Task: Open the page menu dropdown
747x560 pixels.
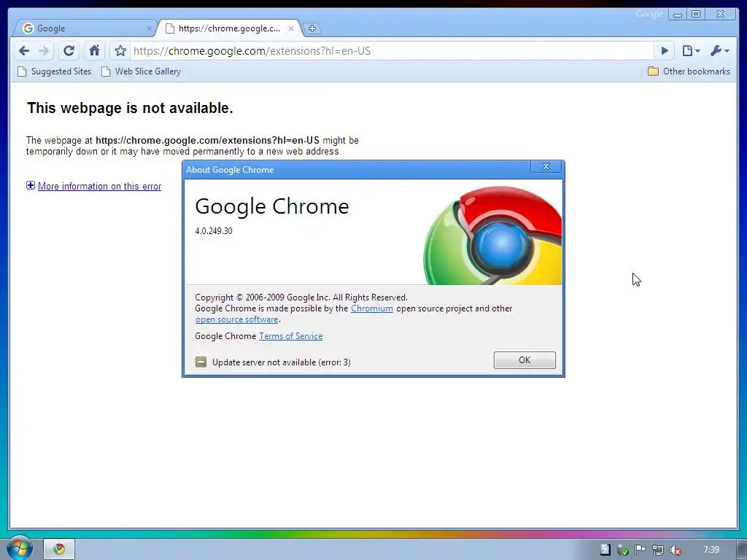Action: (691, 51)
